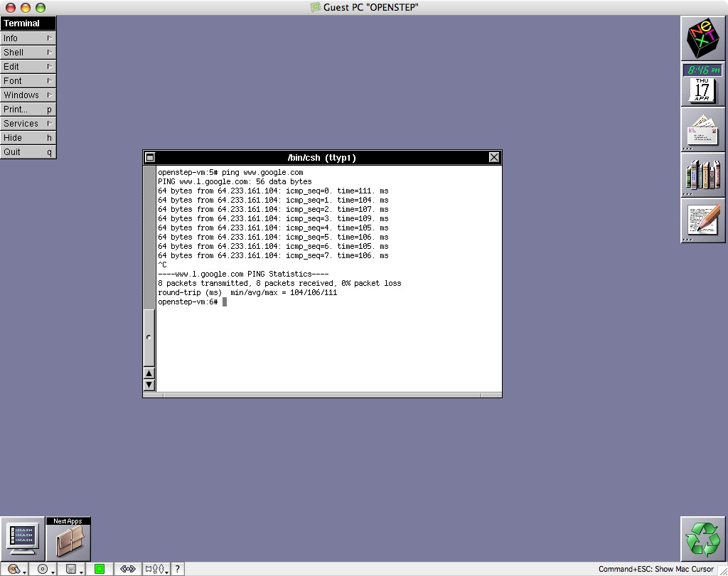Open the NeXT cube Workspace icon
The image size is (728, 576).
[702, 37]
